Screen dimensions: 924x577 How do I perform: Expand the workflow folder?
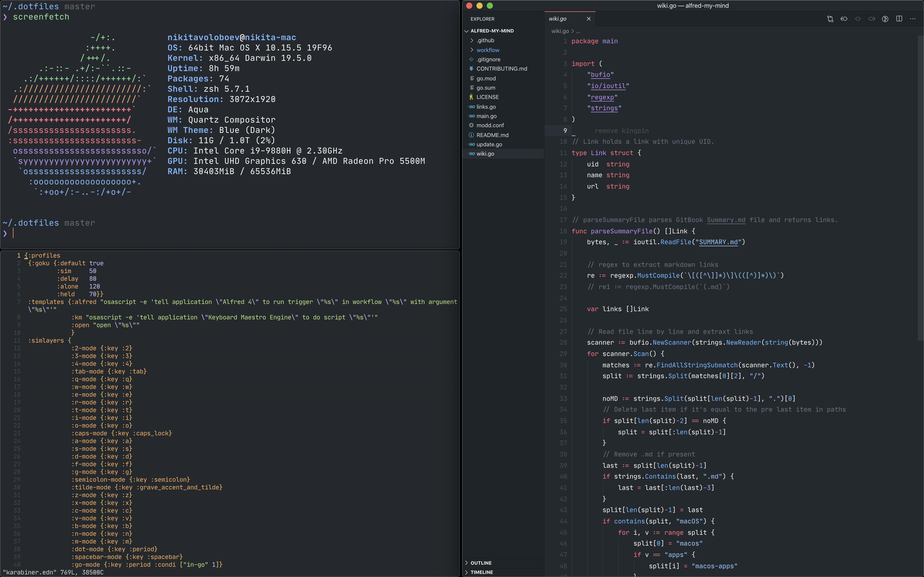[x=488, y=50]
